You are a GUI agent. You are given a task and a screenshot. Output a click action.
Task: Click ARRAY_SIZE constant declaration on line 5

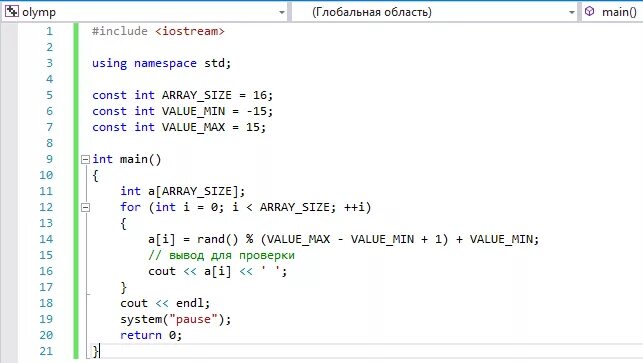tap(182, 95)
